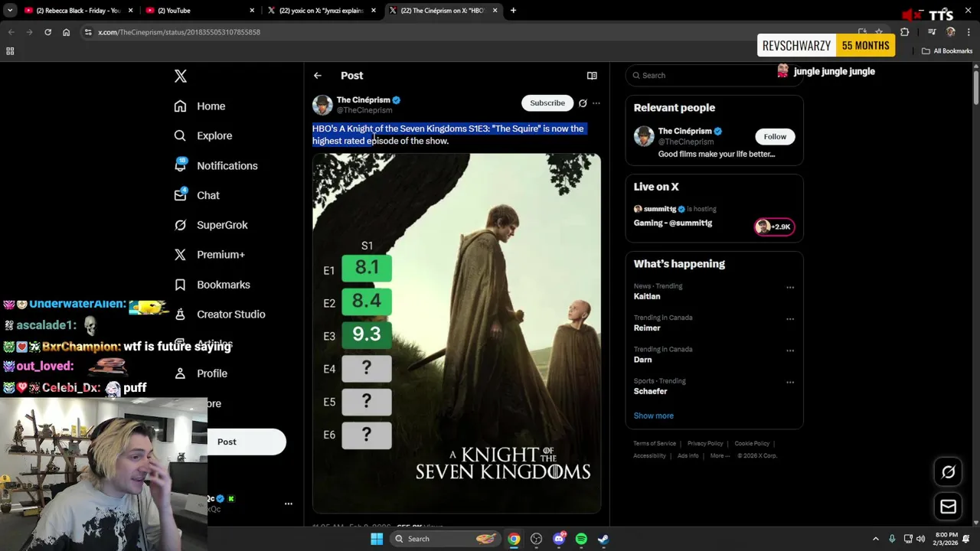The height and width of the screenshot is (551, 980).
Task: Open more options for Darn trend
Action: [x=790, y=351]
